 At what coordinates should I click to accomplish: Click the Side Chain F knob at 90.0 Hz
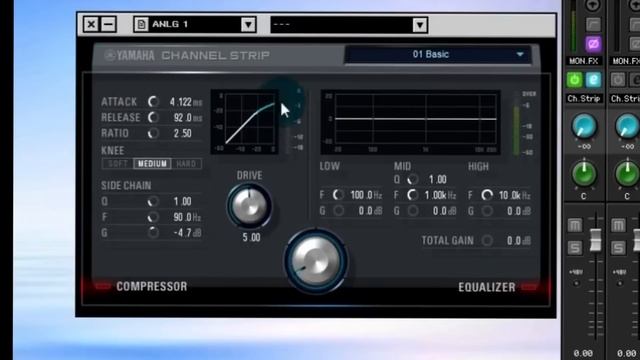[153, 217]
